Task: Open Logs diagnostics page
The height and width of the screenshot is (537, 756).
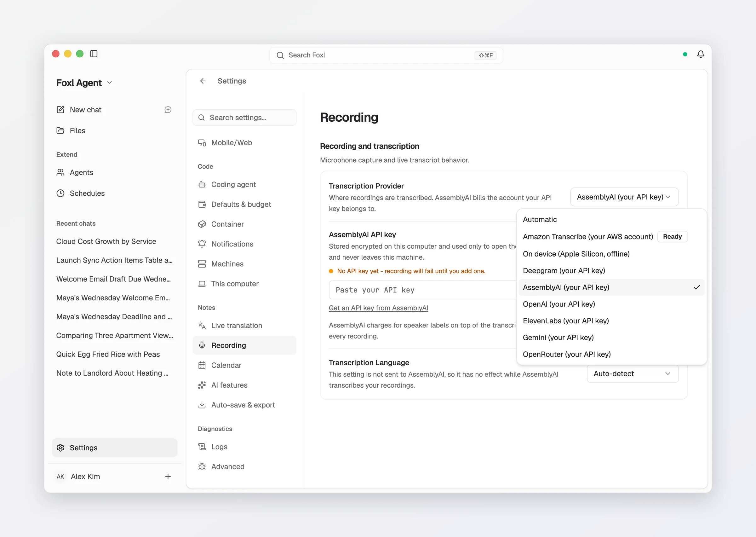Action: 244,447
